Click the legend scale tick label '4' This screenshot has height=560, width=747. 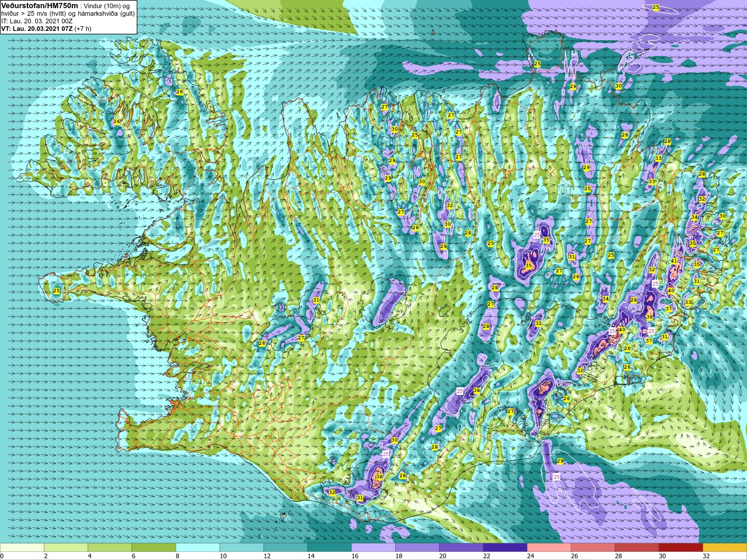[89, 556]
